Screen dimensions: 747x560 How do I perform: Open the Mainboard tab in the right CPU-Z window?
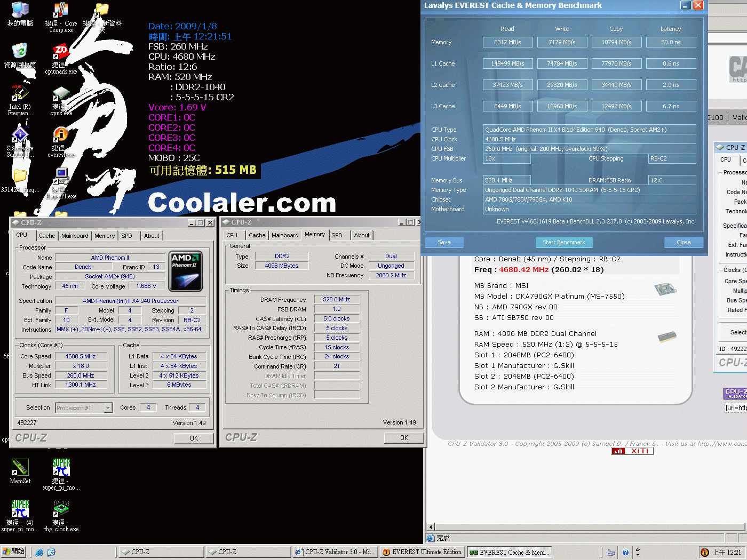285,235
